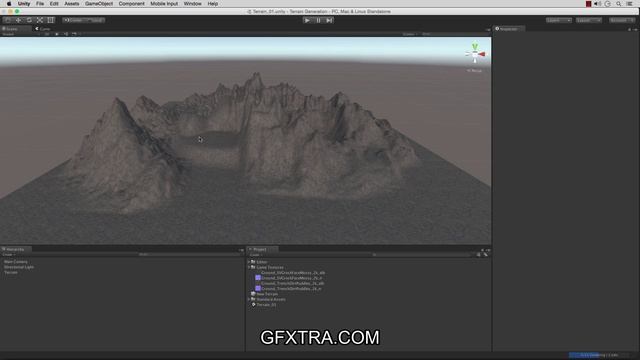Click the scene search field
Viewport: 640px width, 360px height.
pos(453,34)
